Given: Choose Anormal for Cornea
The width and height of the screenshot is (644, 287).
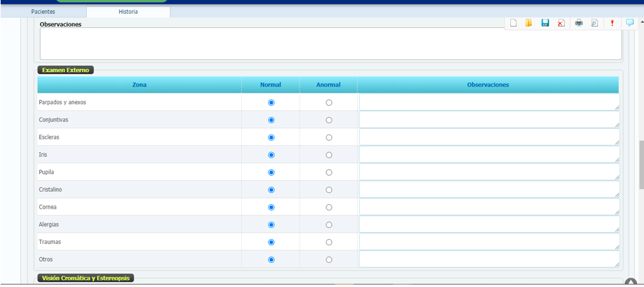Looking at the screenshot, I should tap(329, 207).
